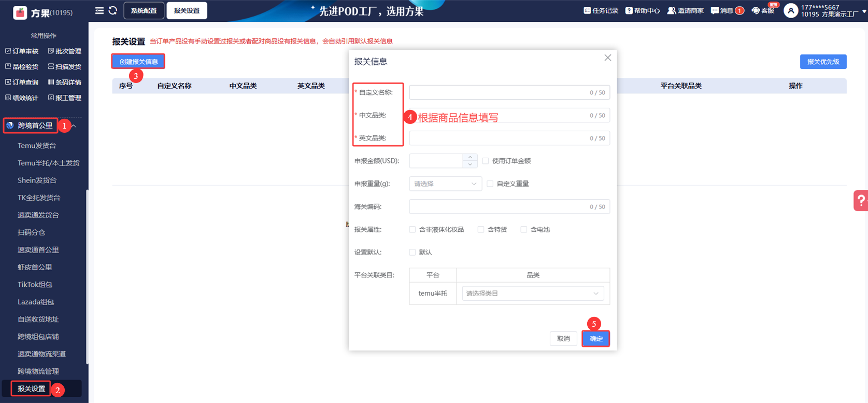Open 绩效统计 shortcut
The height and width of the screenshot is (403, 868).
click(x=22, y=98)
